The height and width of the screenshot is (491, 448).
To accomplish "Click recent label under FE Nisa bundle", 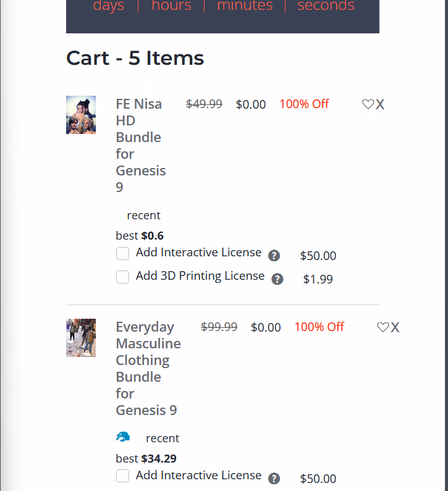I will pyautogui.click(x=143, y=216).
